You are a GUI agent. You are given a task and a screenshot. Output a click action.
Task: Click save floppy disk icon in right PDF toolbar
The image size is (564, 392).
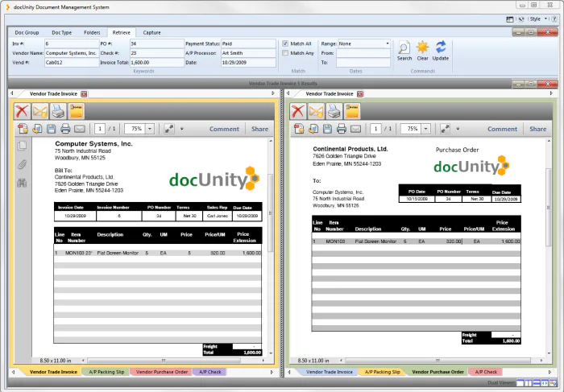(327, 129)
